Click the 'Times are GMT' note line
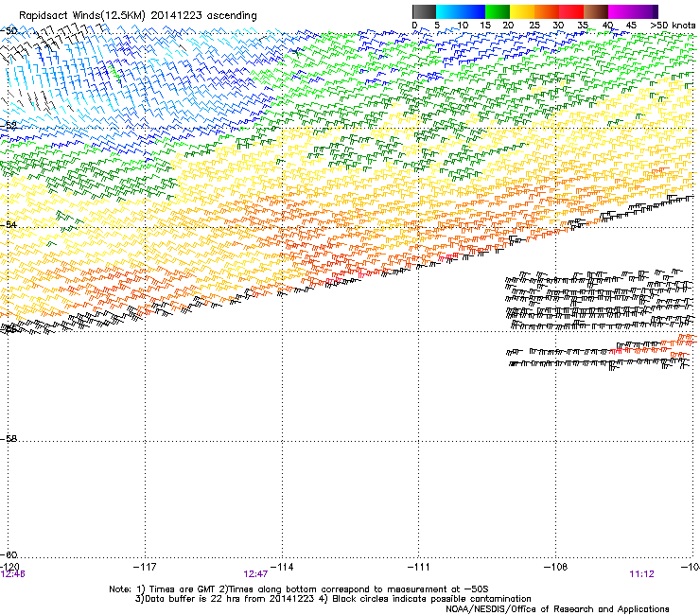 coord(299,589)
